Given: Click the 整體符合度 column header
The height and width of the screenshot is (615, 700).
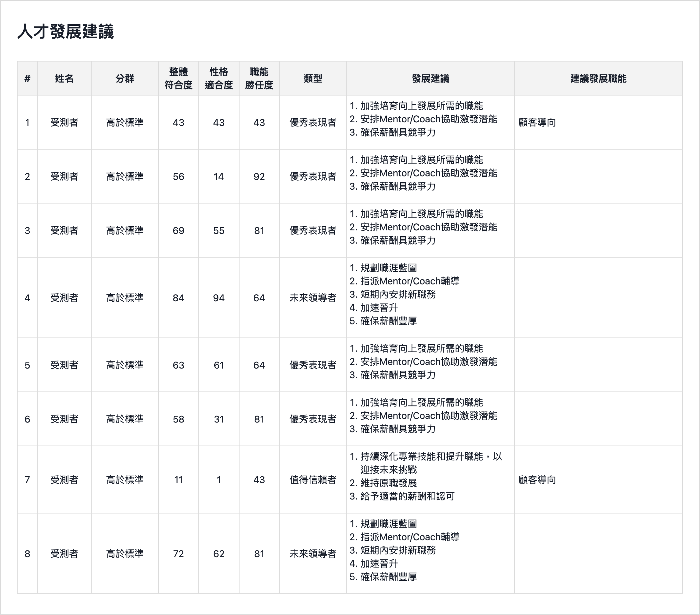Looking at the screenshot, I should [x=178, y=78].
